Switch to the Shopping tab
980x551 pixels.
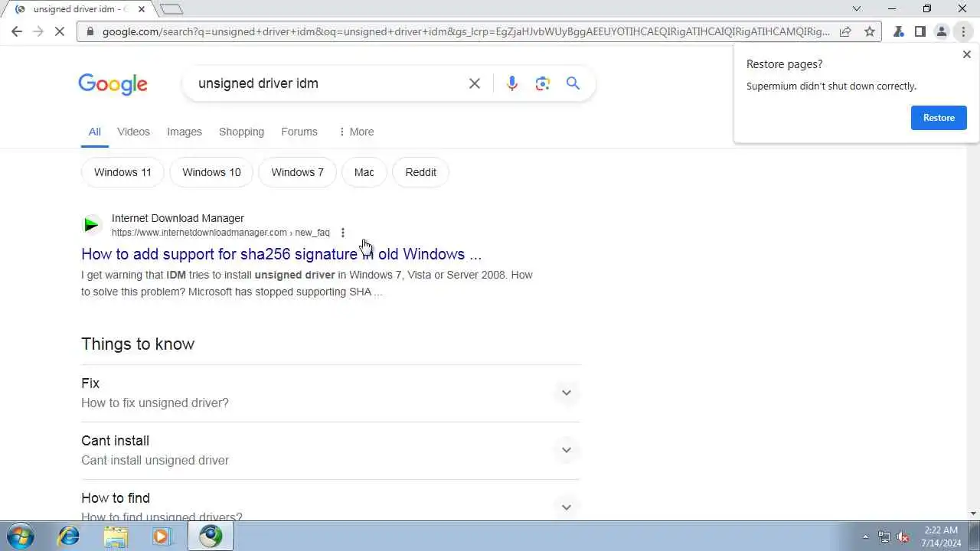(241, 132)
